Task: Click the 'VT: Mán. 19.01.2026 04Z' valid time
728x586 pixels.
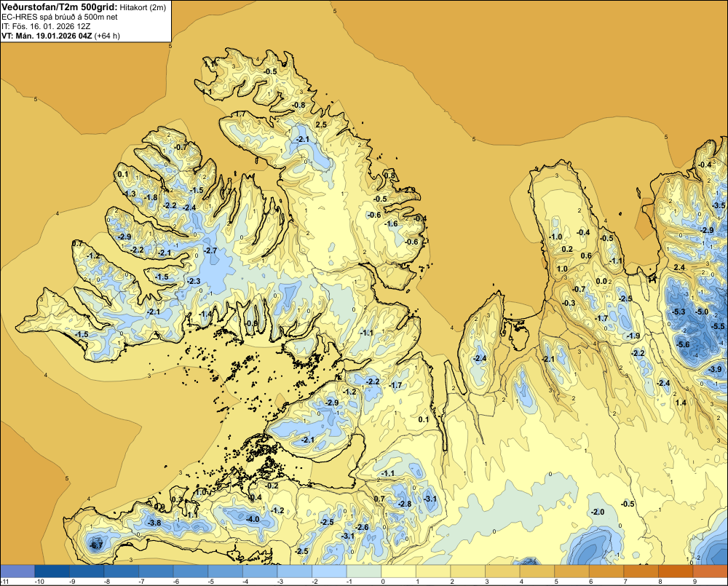Action: [x=47, y=36]
